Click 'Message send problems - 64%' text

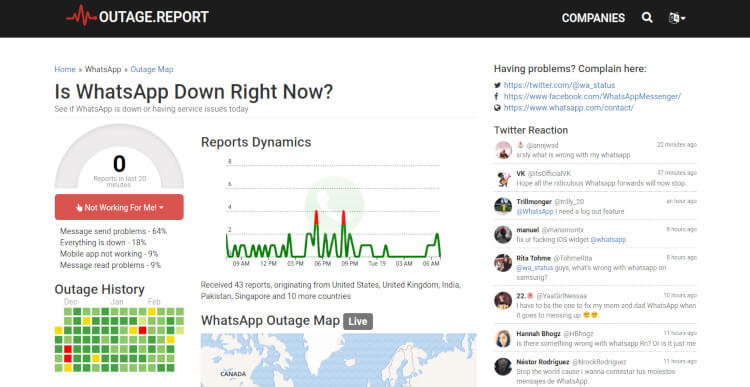click(113, 231)
